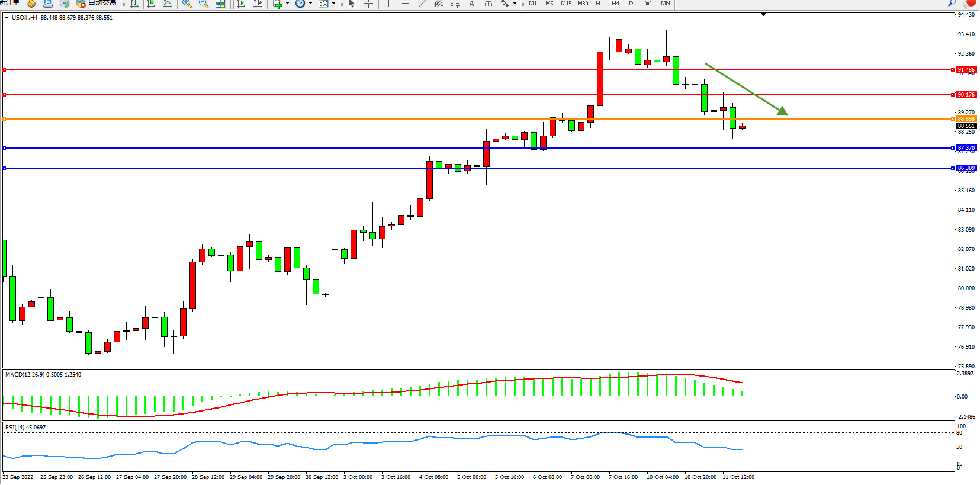Image resolution: width=980 pixels, height=485 pixels.
Task: Pick the text label 'A' tool
Action: pos(471,4)
